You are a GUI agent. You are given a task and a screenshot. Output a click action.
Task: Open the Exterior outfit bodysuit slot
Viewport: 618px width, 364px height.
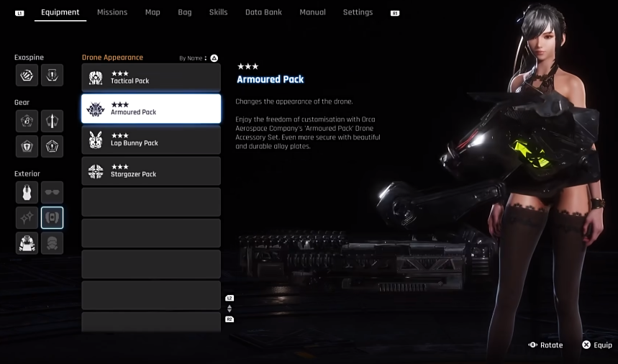pos(27,192)
